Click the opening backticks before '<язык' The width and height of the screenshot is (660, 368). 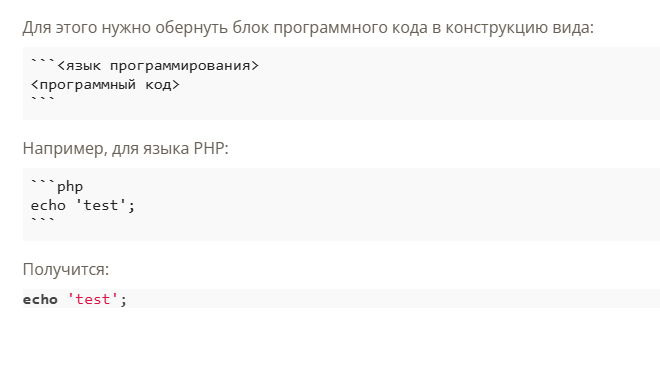(x=43, y=63)
